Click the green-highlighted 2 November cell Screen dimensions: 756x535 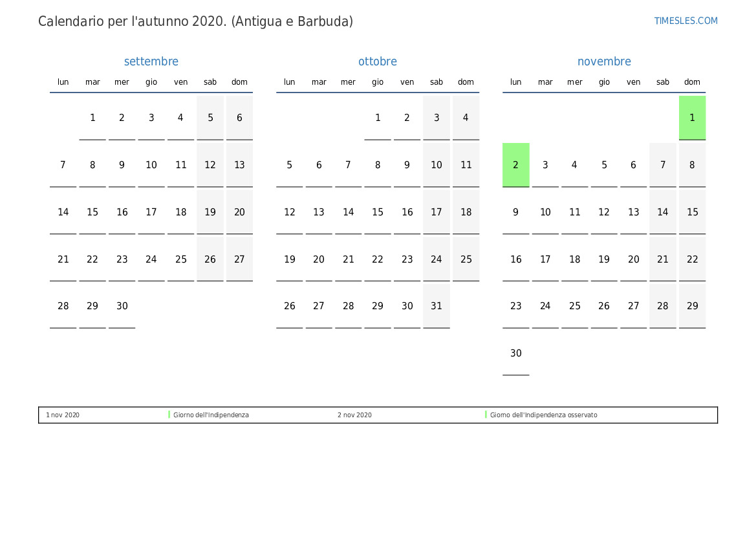tap(515, 165)
